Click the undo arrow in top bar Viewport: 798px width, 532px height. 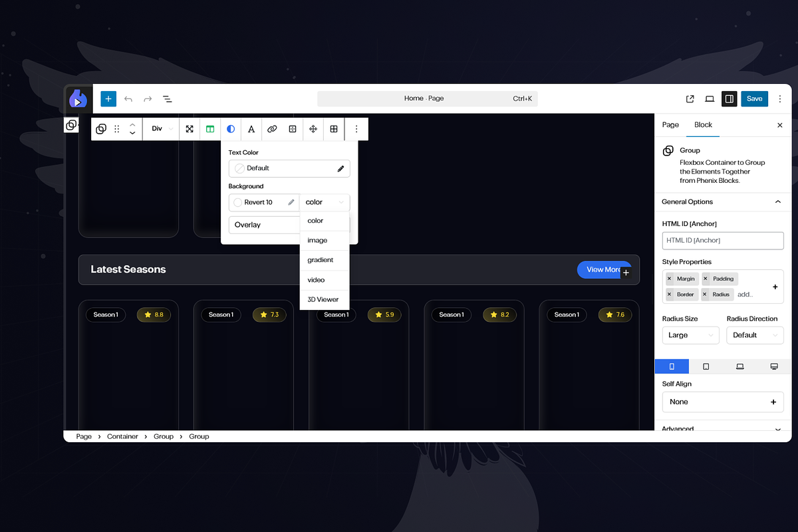click(x=128, y=98)
